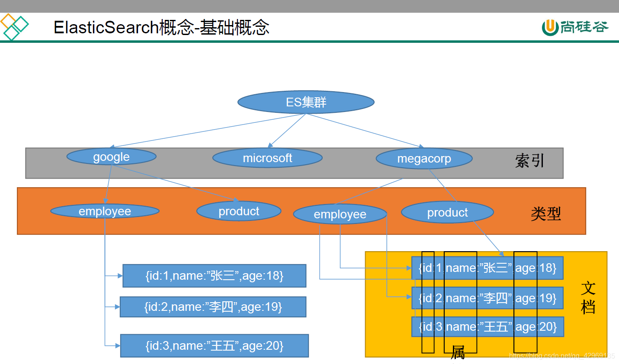Select the 张三 document box outside the yellow panel
619x364 pixels.
point(215,276)
